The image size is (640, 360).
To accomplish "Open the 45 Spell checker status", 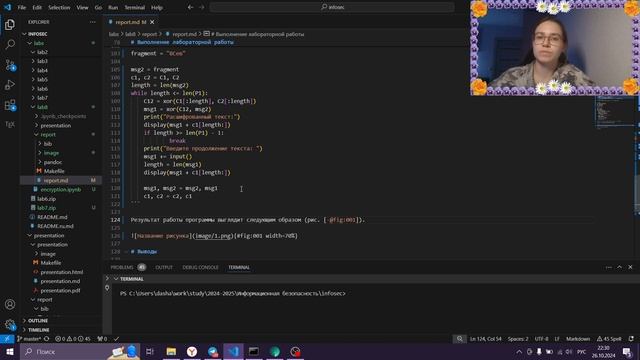I will point(609,339).
